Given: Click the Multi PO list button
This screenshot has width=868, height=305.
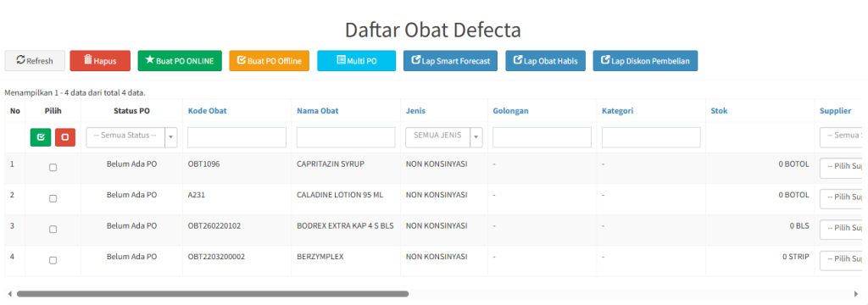Looking at the screenshot, I should pos(357,61).
